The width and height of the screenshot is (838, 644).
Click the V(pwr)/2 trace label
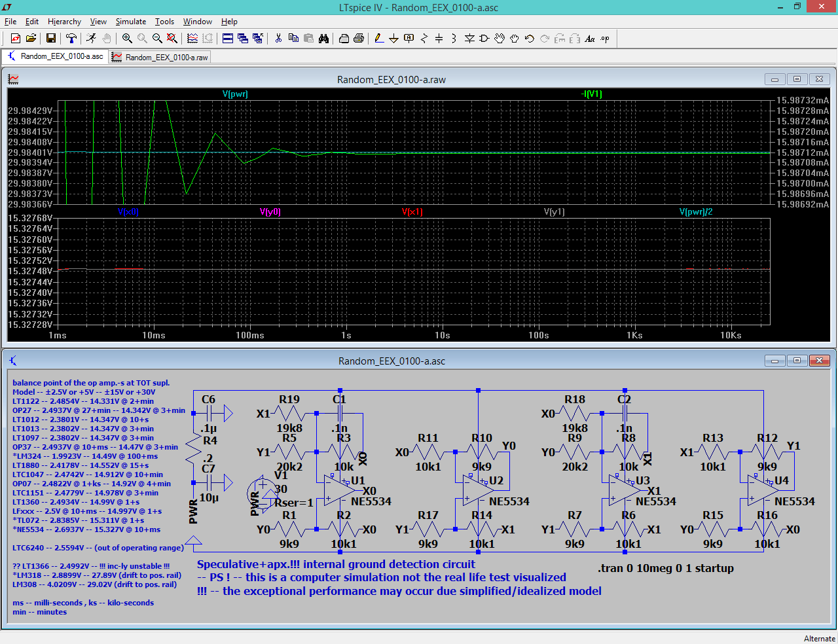point(696,211)
